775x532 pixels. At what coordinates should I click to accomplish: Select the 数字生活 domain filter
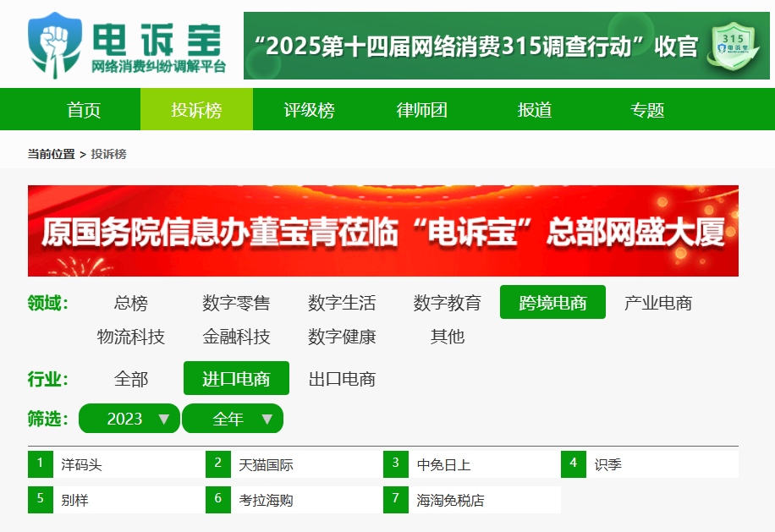coord(342,302)
